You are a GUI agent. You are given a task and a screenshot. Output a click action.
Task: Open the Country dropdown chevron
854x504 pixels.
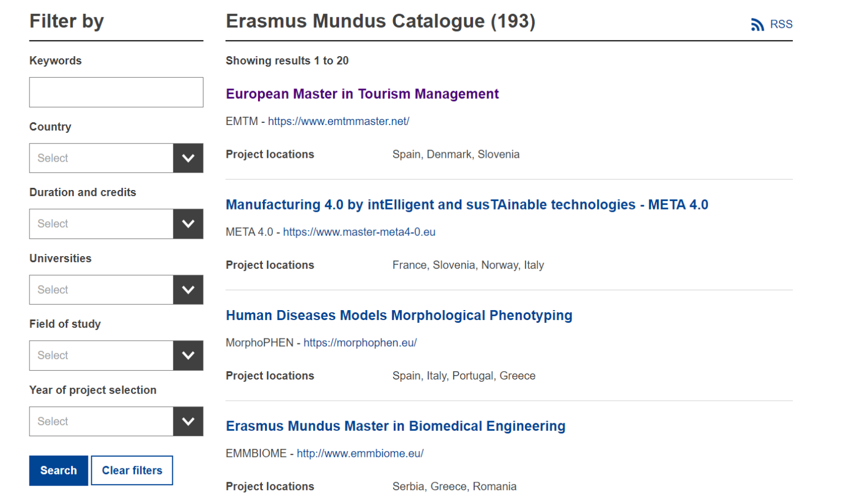pos(188,158)
